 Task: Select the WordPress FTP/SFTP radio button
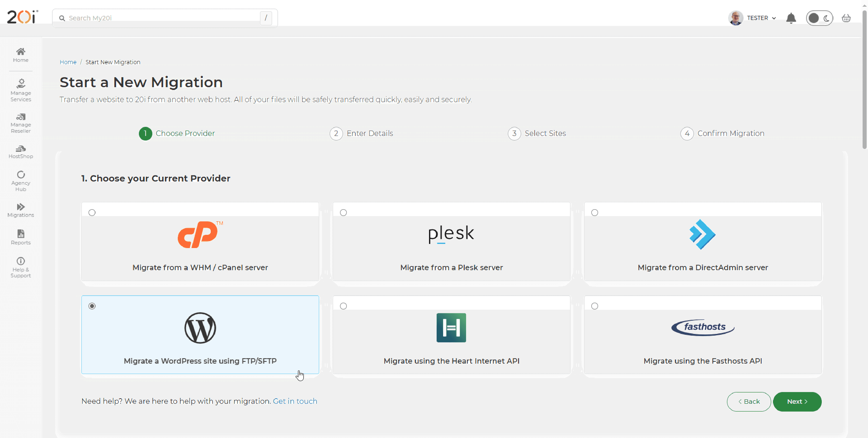coord(92,306)
